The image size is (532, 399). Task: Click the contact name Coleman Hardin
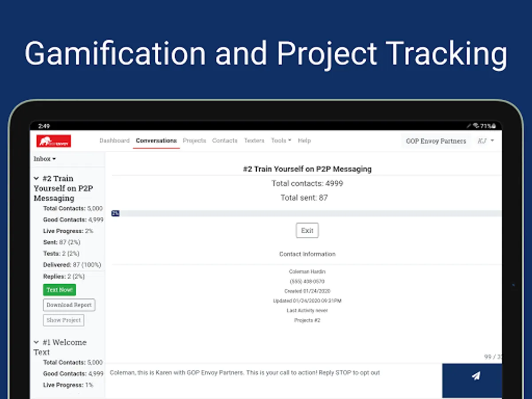pos(307,271)
